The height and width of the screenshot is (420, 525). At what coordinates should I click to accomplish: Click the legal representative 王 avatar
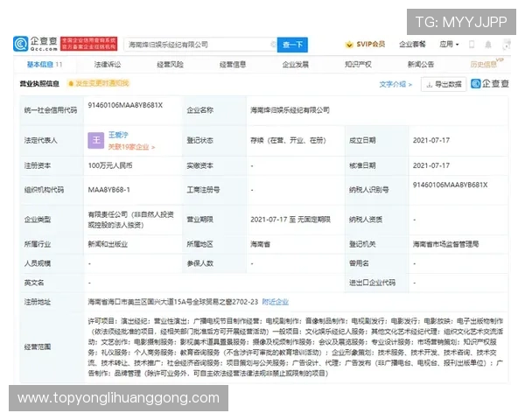(x=96, y=140)
